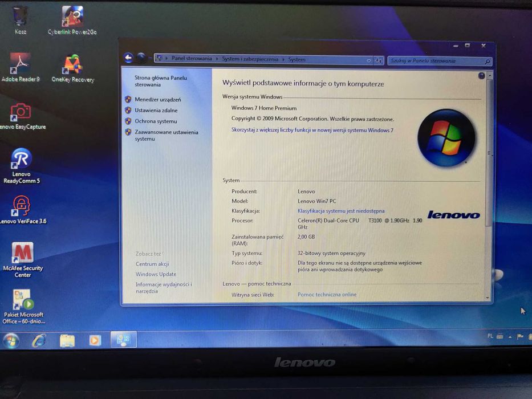Open Adobe Reader 9 desktop shortcut
Screen dimensions: 532x399
pyautogui.click(x=21, y=67)
